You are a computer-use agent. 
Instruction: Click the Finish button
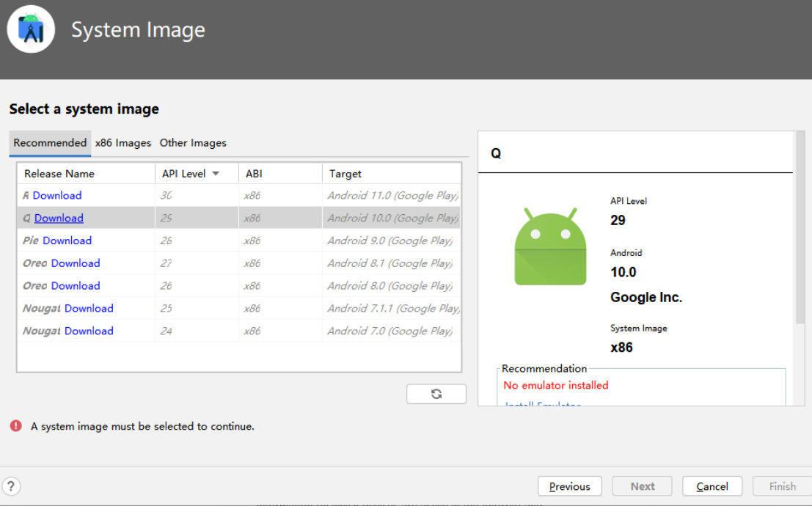(x=783, y=486)
